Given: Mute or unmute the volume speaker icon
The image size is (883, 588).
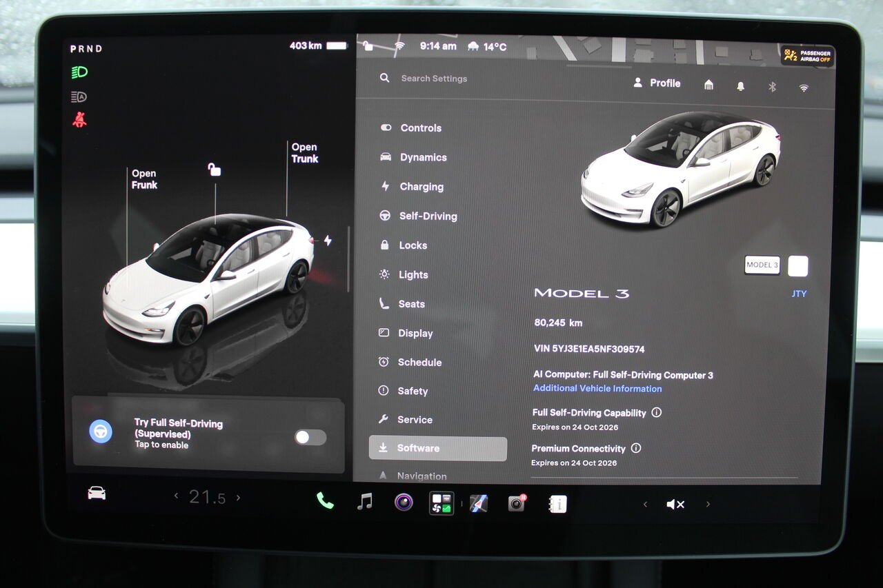Looking at the screenshot, I should click(x=675, y=505).
